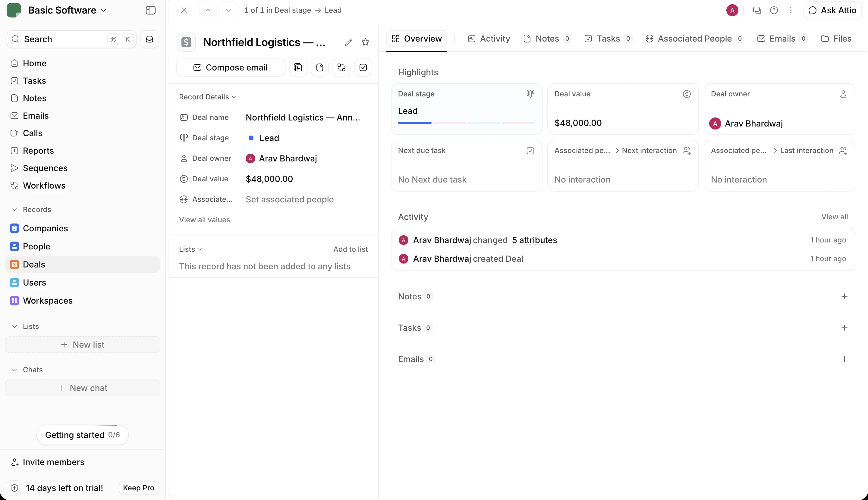Open Reports in the sidebar
Image resolution: width=868 pixels, height=500 pixels.
click(83, 151)
